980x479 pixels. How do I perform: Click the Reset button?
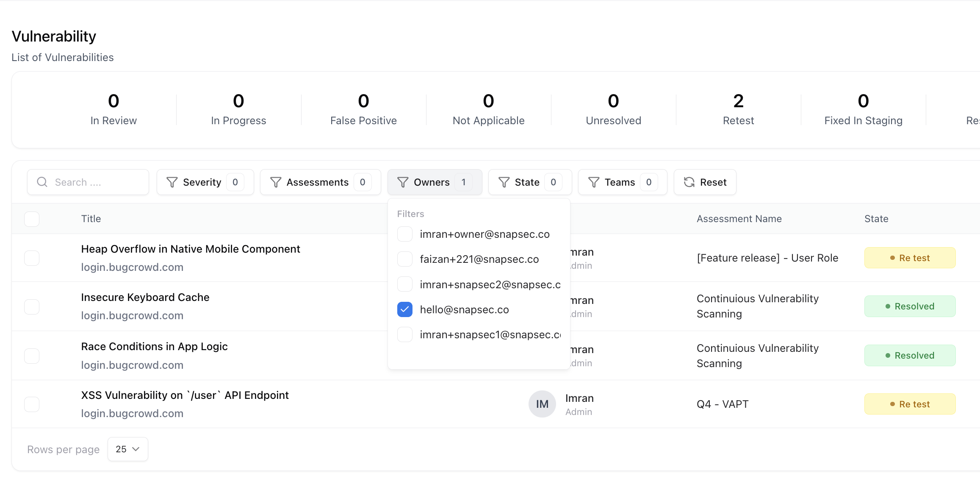pyautogui.click(x=705, y=182)
